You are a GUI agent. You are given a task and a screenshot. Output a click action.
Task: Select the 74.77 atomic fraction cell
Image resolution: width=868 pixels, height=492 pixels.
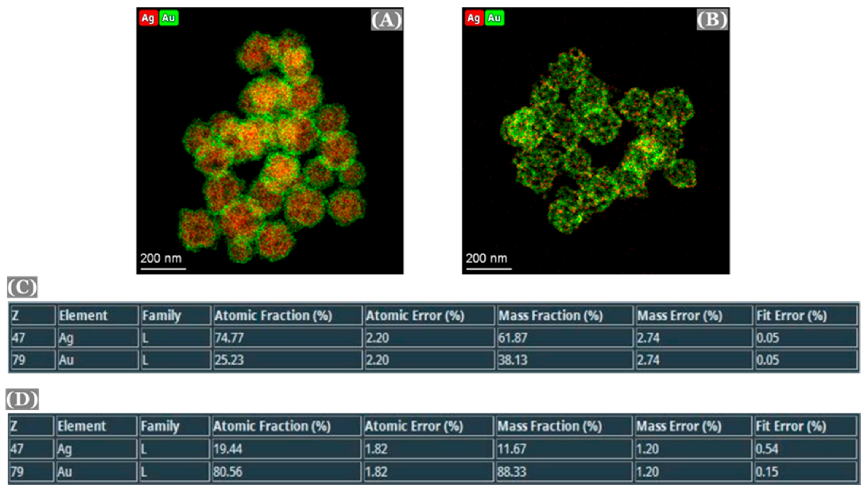[x=229, y=338]
